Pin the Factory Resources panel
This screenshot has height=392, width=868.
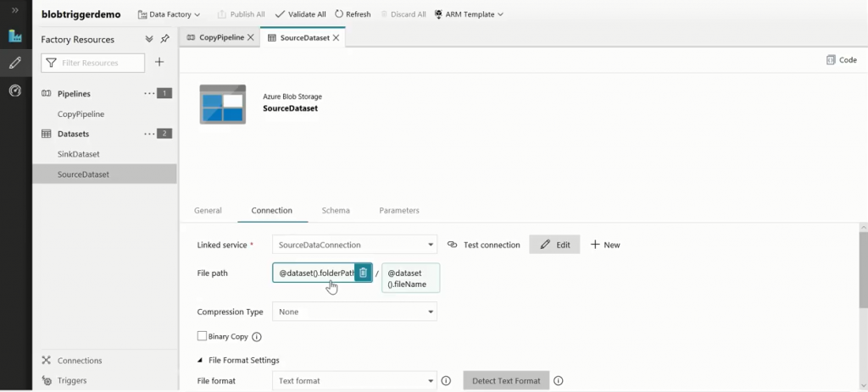click(x=165, y=39)
